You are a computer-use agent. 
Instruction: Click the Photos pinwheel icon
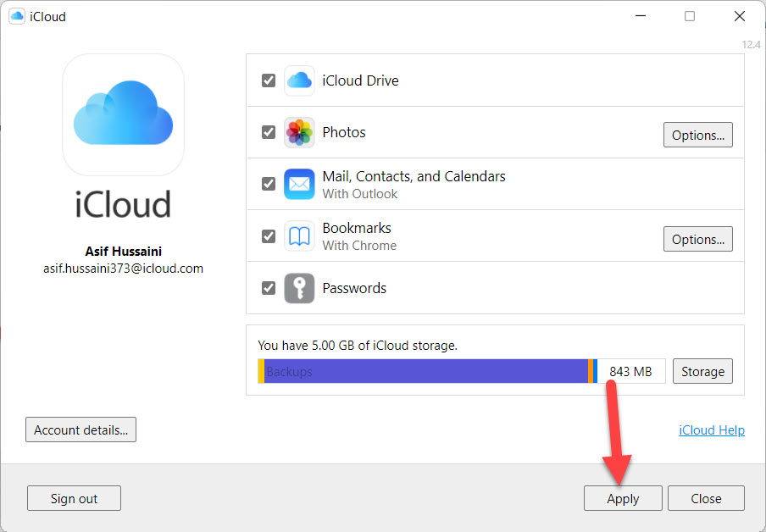pos(299,133)
